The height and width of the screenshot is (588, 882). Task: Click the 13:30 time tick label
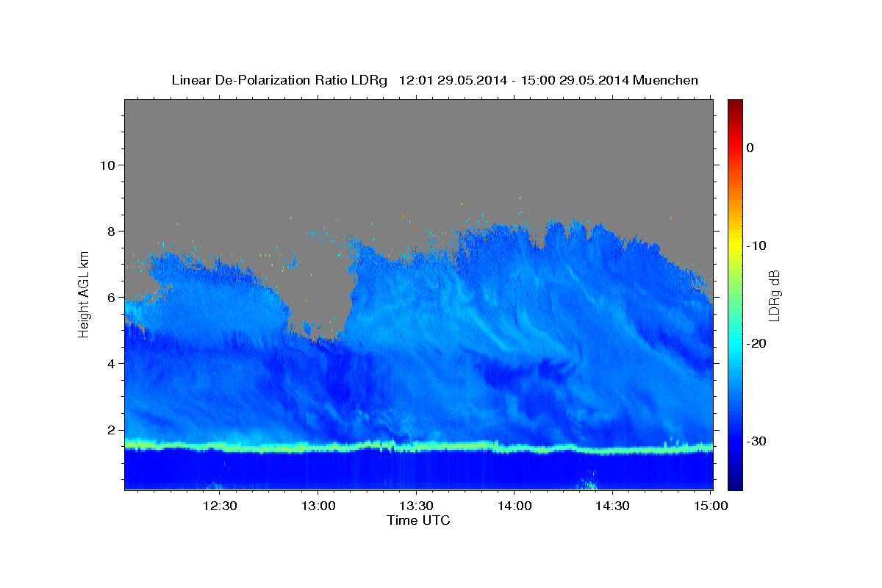click(416, 506)
